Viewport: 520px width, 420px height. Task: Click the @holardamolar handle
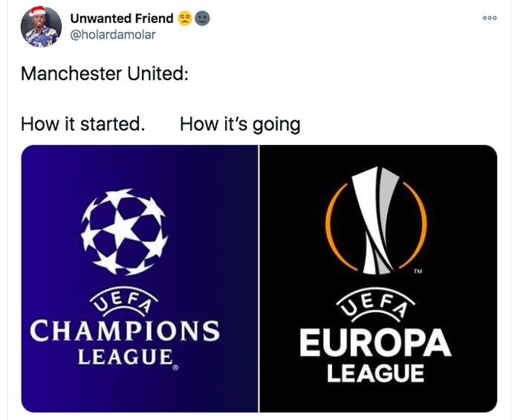113,34
